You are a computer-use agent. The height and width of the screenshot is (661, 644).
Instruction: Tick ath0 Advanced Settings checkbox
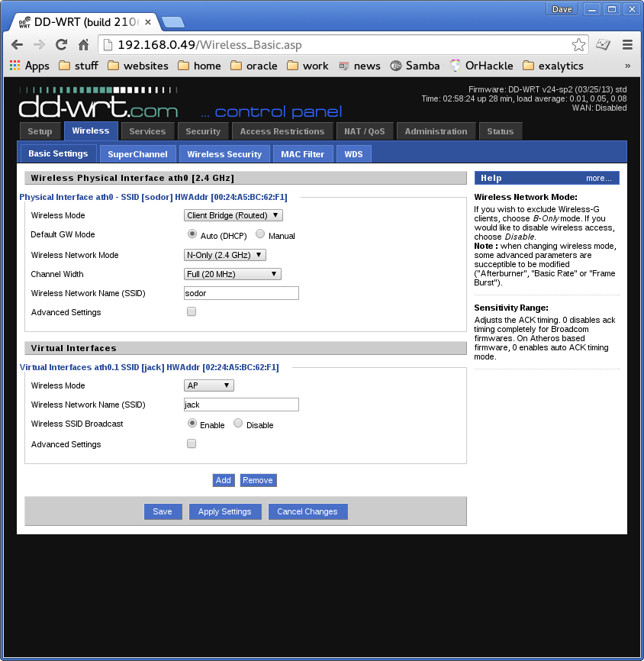click(x=192, y=311)
